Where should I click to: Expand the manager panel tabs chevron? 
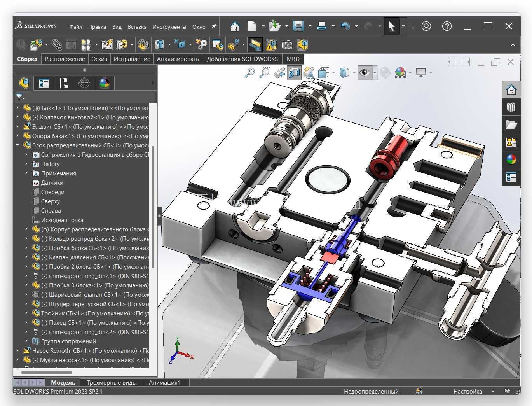152,83
